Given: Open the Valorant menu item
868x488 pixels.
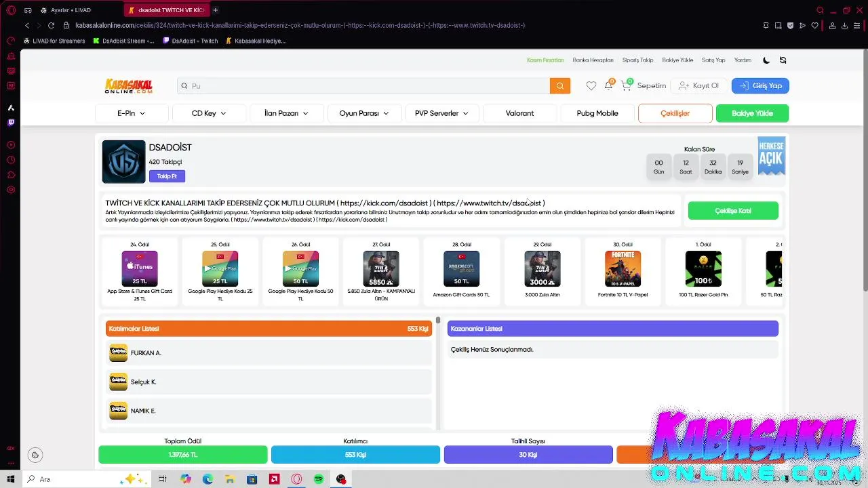Looking at the screenshot, I should click(x=519, y=113).
